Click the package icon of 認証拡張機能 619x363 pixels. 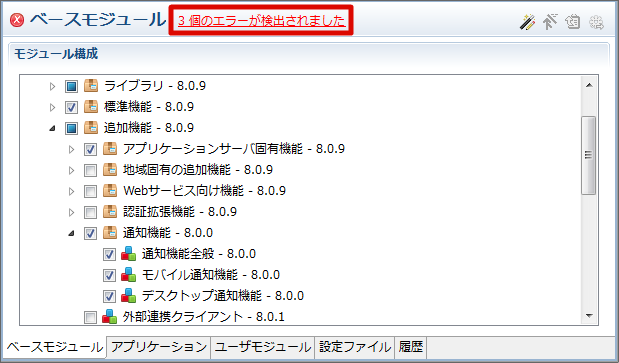click(110, 211)
